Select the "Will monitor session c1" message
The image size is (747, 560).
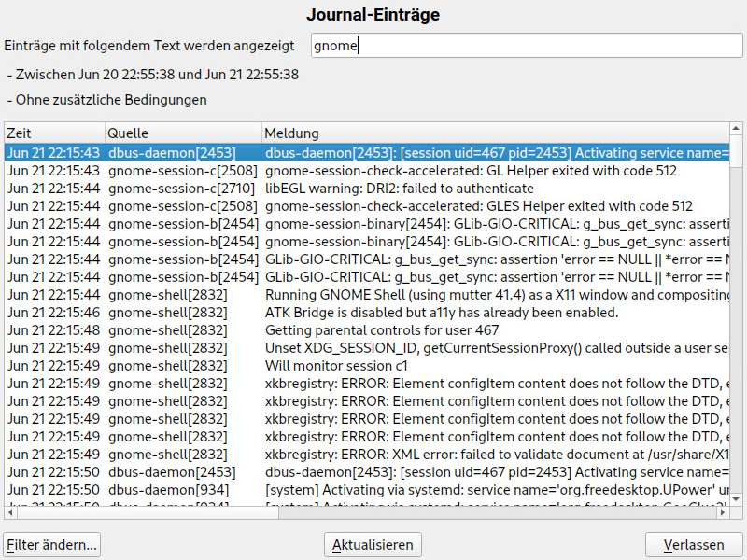(336, 366)
